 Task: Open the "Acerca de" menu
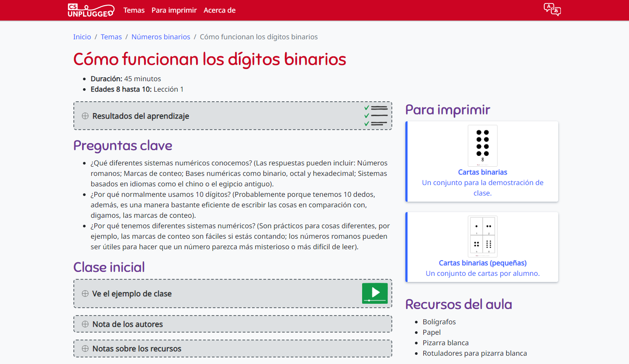pos(219,10)
